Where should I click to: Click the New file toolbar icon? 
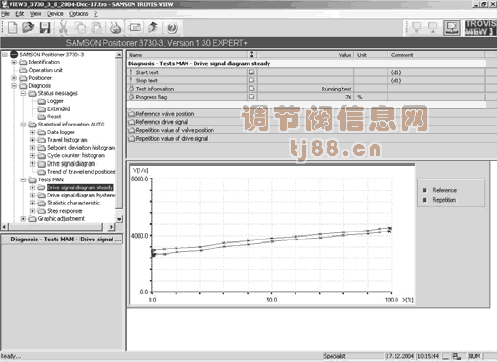pyautogui.click(x=12, y=28)
